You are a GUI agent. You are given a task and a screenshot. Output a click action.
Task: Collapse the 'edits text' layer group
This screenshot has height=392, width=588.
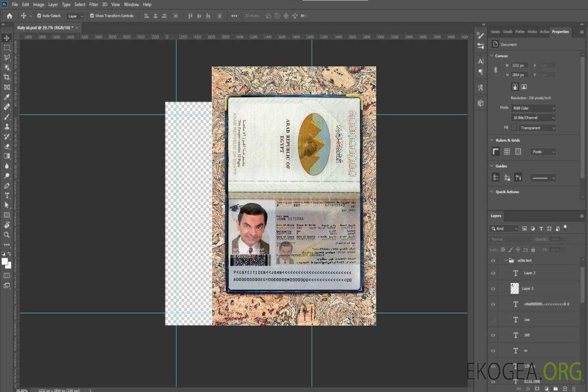506,260
